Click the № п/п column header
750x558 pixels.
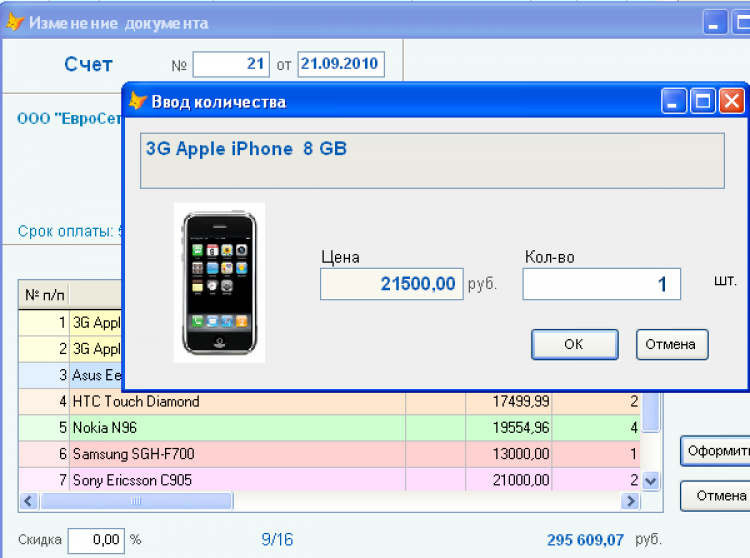tap(44, 295)
